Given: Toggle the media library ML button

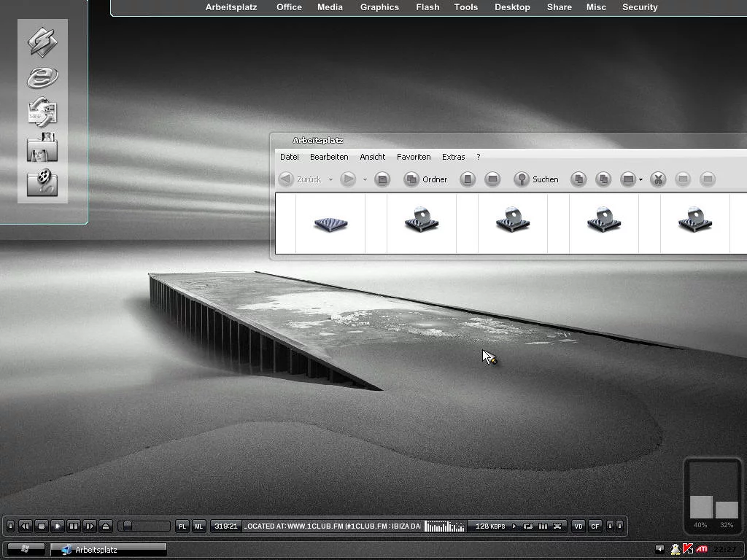Looking at the screenshot, I should click(x=198, y=526).
